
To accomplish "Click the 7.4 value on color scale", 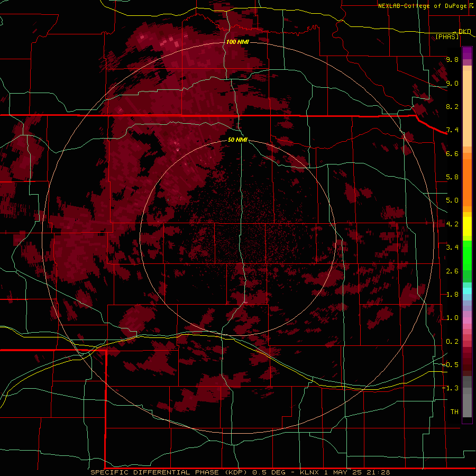I will tap(452, 130).
